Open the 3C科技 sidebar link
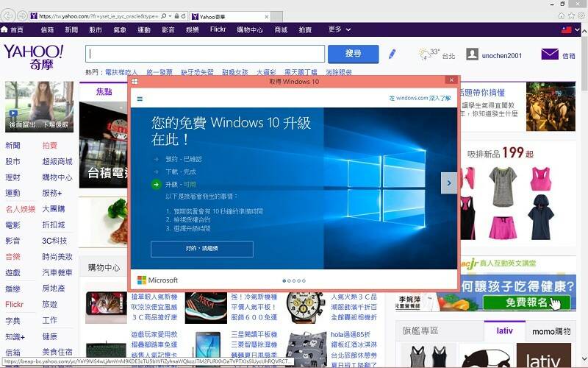 54,241
